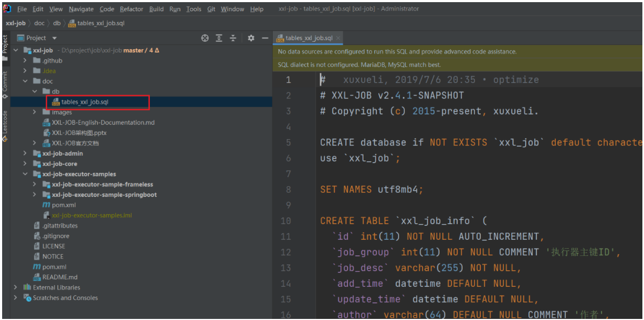Viewport: 644px width, 320px height.
Task: Click the db breadcrumb in navigation bar
Action: 57,23
